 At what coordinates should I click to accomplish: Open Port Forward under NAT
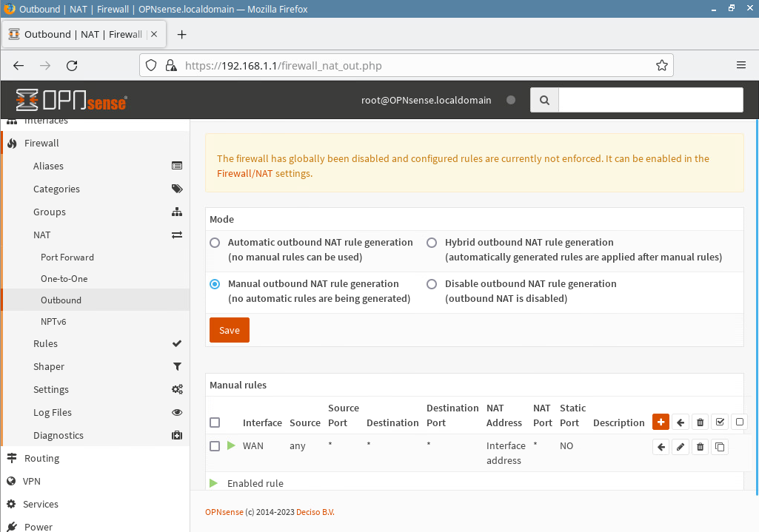click(67, 257)
